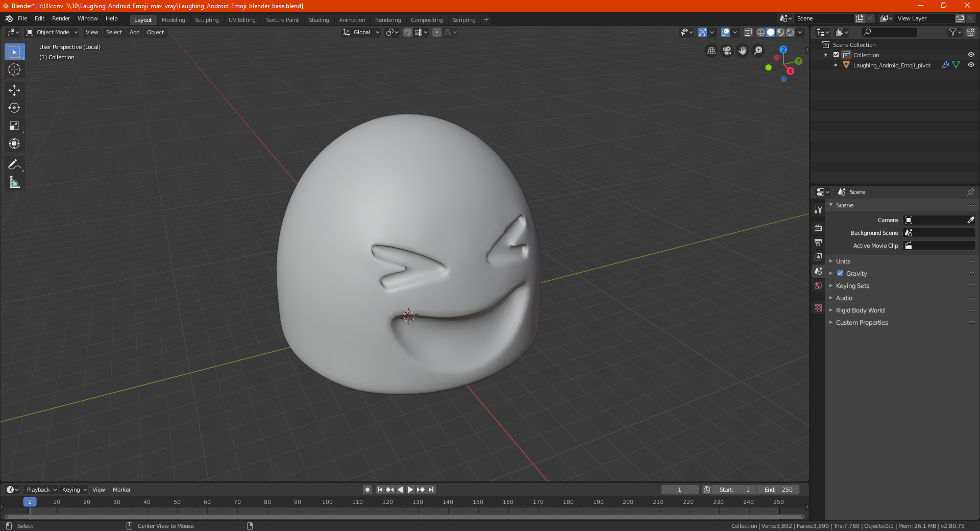
Task: Toggle proportional editing button
Action: [x=437, y=32]
